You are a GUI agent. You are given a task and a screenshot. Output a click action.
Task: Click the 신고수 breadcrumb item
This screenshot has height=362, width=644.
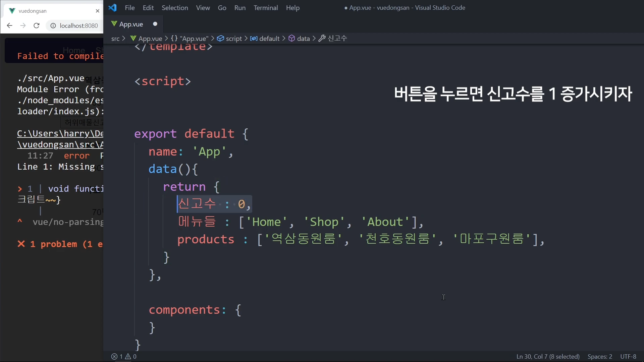[x=337, y=39]
